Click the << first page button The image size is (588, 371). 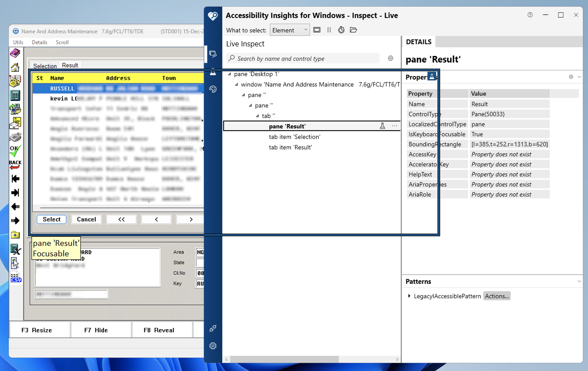pos(121,219)
